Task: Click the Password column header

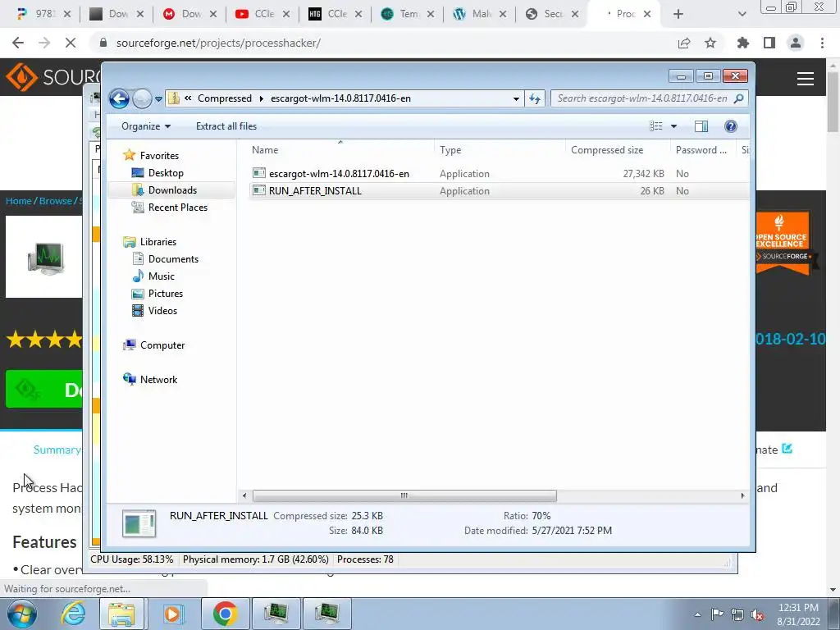Action: coord(701,150)
